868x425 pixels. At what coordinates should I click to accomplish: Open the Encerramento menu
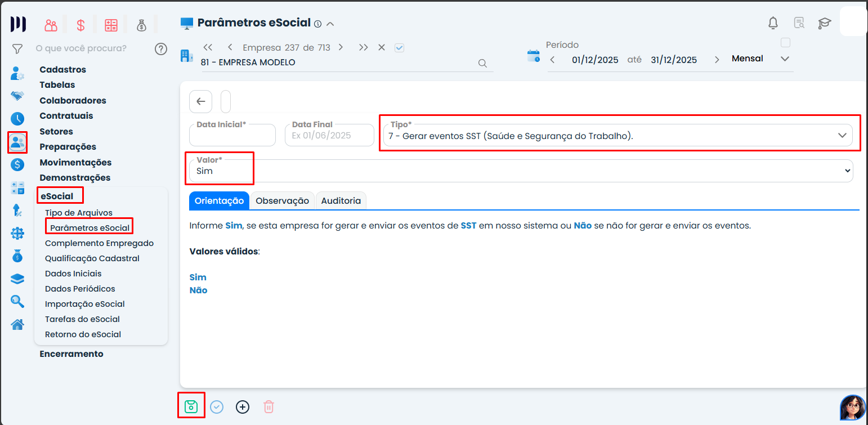[71, 354]
